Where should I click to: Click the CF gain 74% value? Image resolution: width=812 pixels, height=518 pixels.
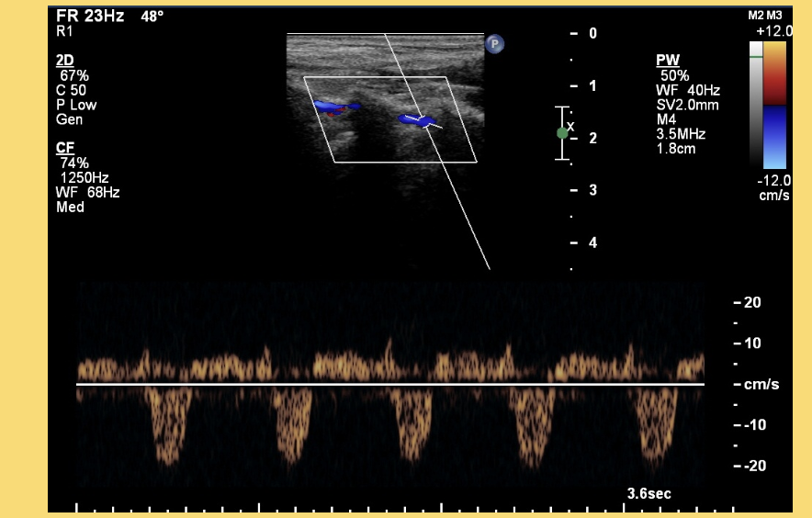(74, 163)
